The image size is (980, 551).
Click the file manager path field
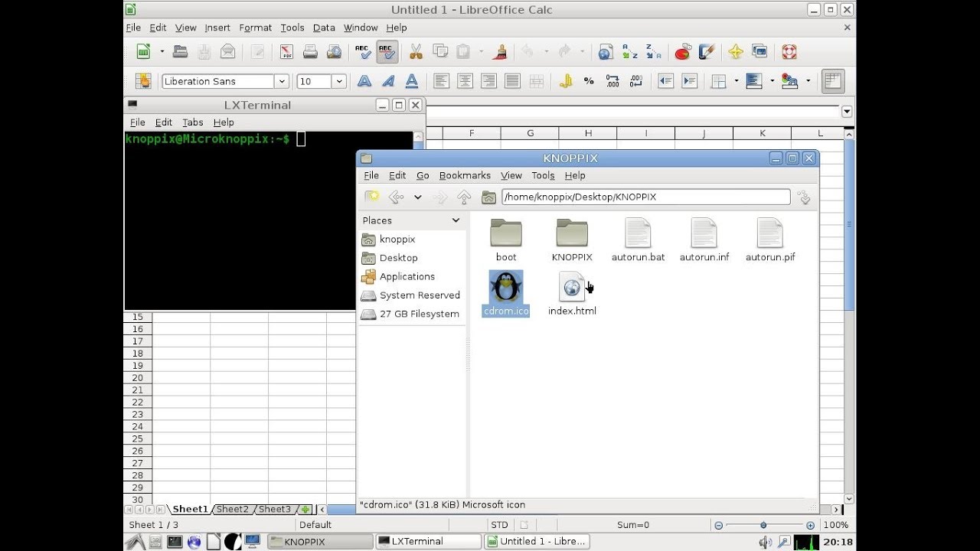(x=645, y=197)
